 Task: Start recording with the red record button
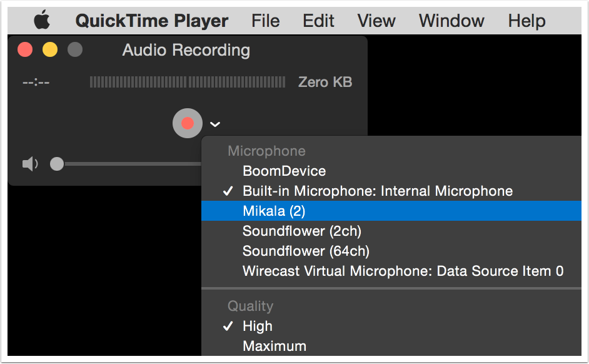[187, 123]
